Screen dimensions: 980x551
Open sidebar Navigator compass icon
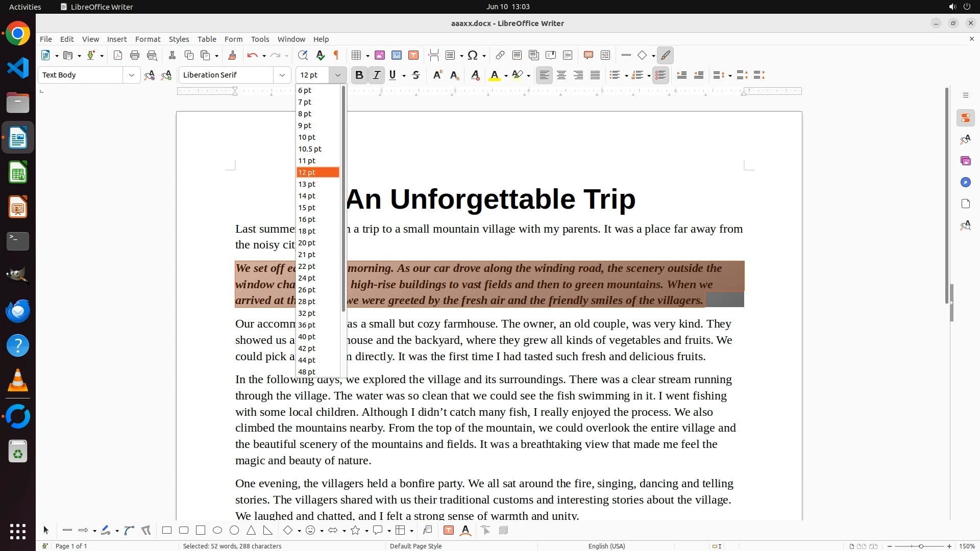pos(965,182)
